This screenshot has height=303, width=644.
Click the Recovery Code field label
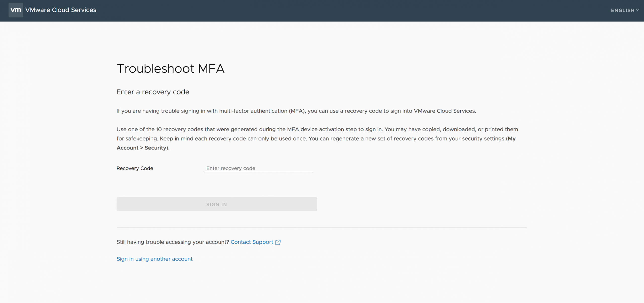(135, 168)
